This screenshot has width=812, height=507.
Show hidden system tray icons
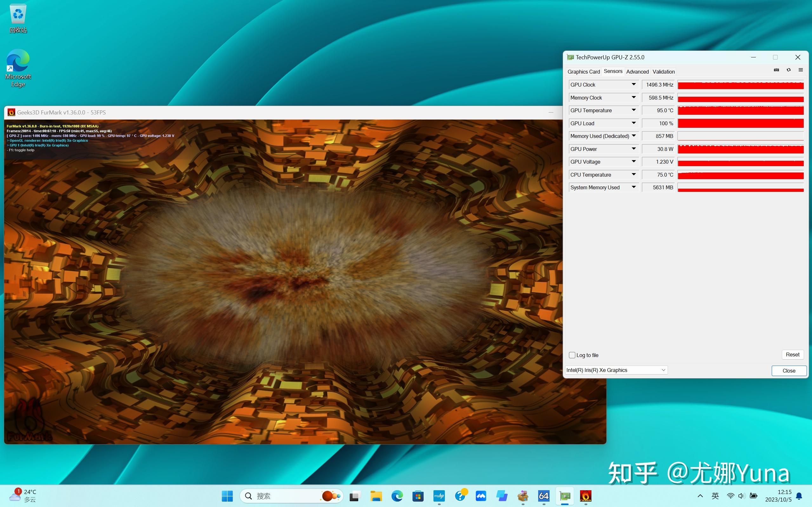pyautogui.click(x=700, y=496)
